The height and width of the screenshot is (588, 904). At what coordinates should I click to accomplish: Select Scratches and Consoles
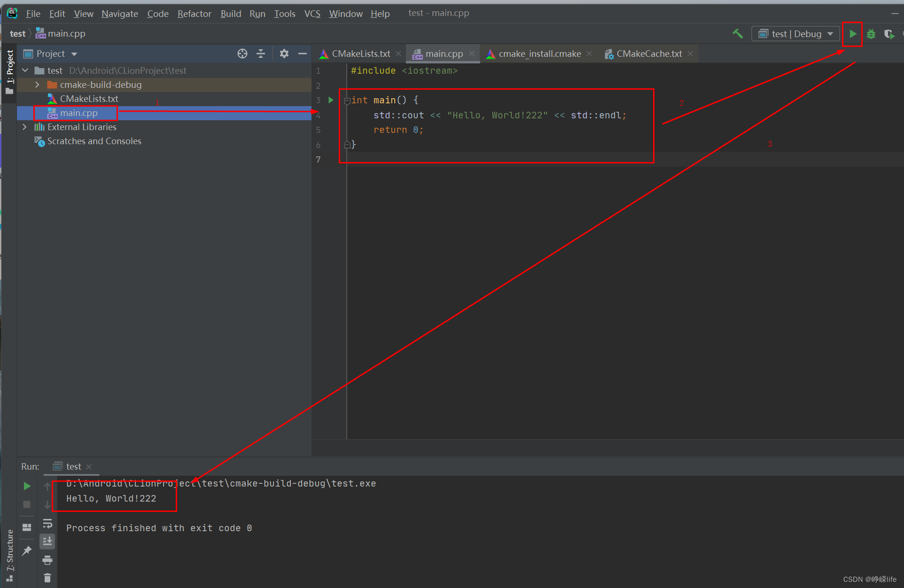94,141
